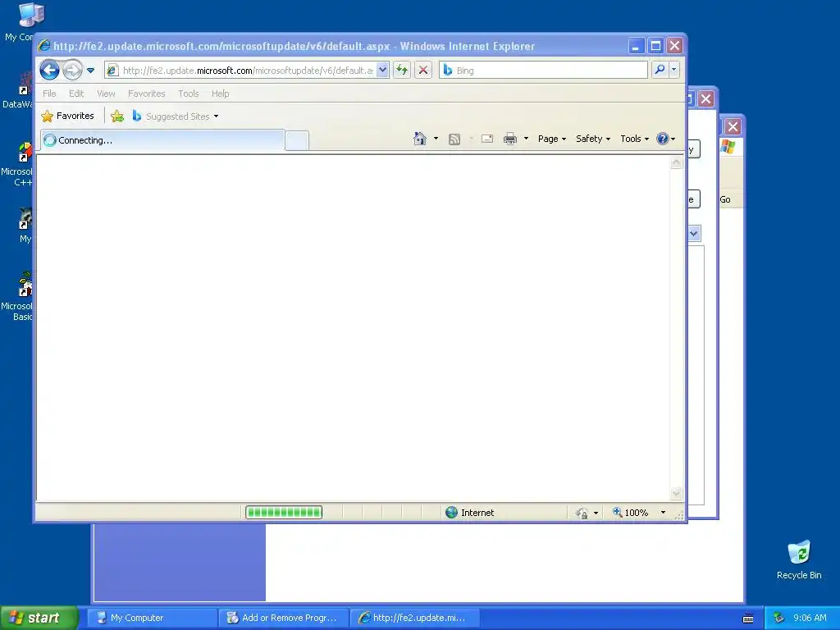Viewport: 840px width, 630px height.
Task: Open the Favorites center star button
Action: click(67, 116)
